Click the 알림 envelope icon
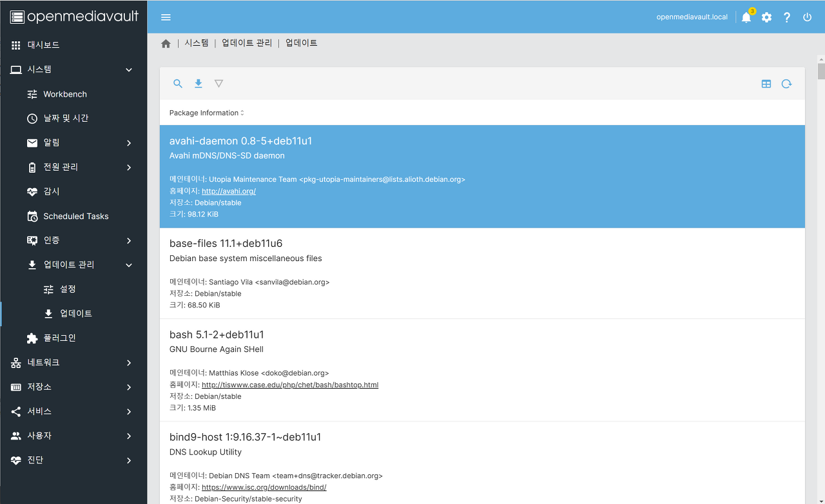 pos(32,142)
